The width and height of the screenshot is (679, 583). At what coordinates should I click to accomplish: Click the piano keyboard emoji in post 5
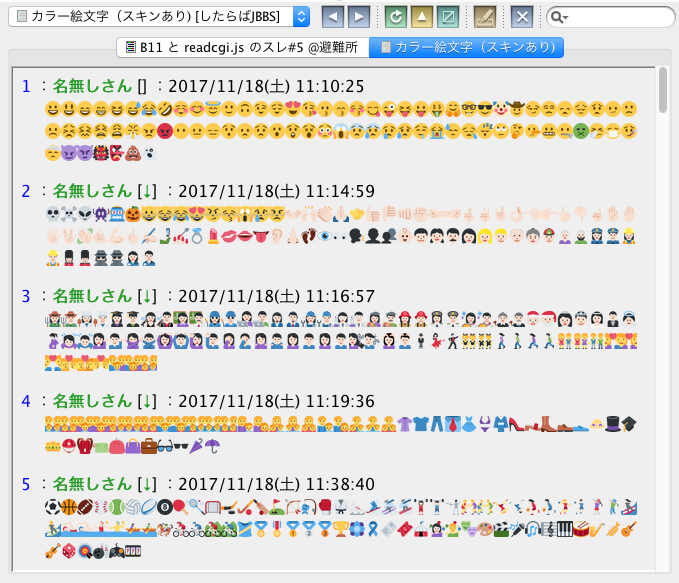click(x=565, y=529)
